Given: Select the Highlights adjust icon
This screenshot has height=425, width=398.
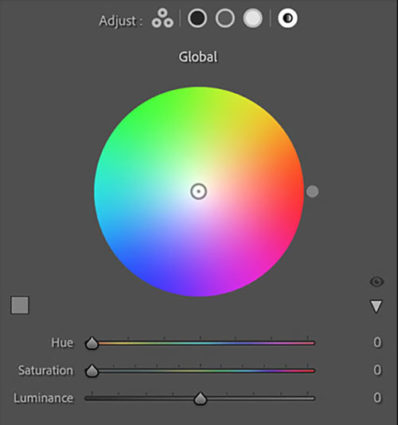Looking at the screenshot, I should click(253, 18).
